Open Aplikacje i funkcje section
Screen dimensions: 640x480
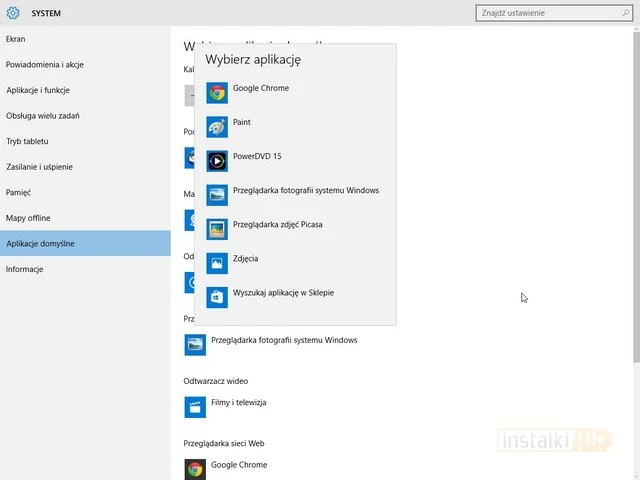(x=38, y=90)
